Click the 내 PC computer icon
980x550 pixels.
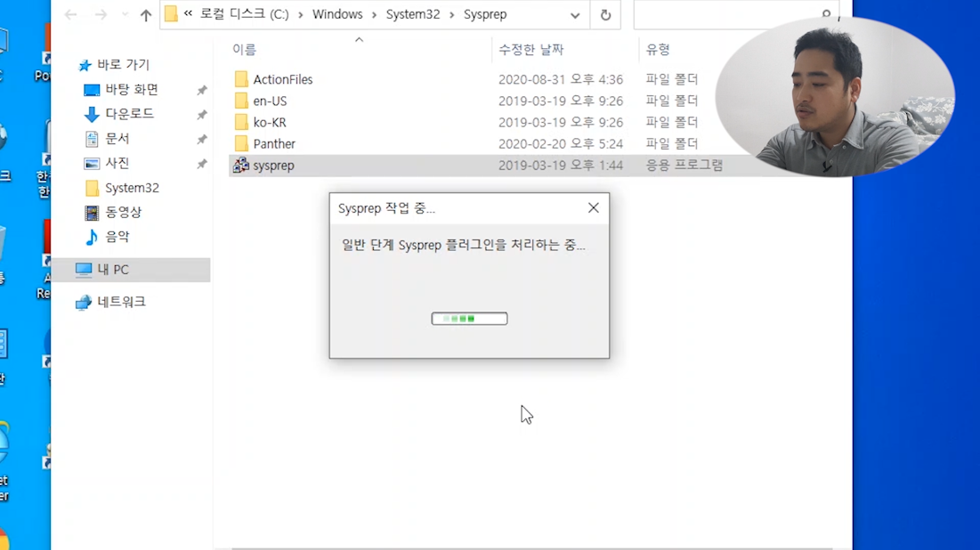tap(83, 270)
